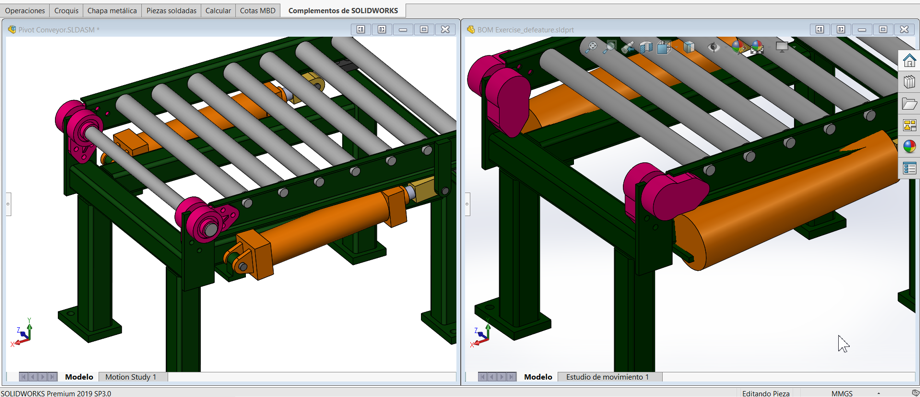This screenshot has width=920, height=397.
Task: Select the Calcular tab
Action: tap(218, 11)
